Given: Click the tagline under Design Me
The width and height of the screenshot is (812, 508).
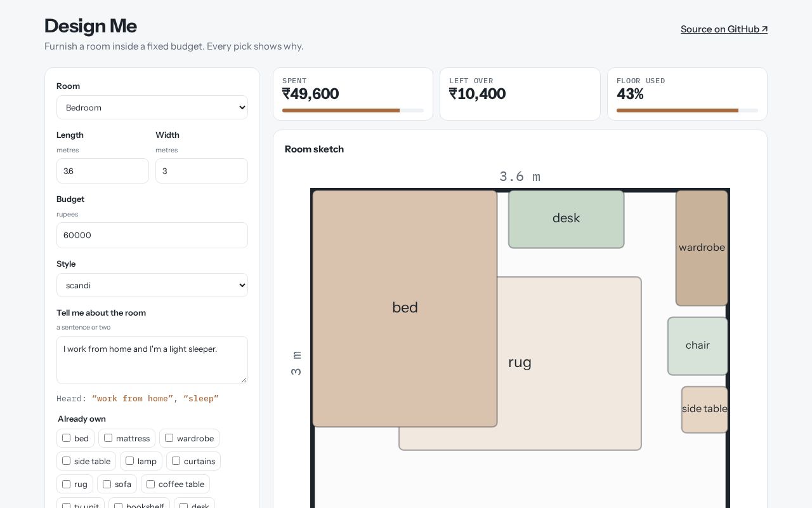Looking at the screenshot, I should (174, 46).
